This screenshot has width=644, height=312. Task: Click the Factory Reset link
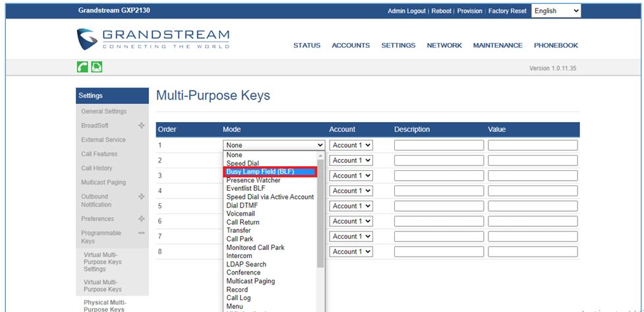click(x=507, y=11)
